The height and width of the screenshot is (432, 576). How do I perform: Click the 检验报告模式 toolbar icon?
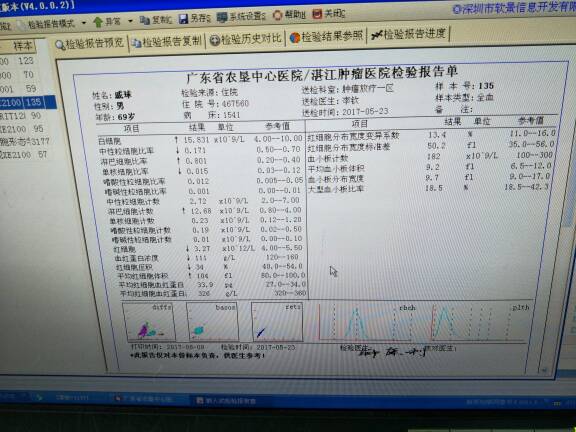21,25
